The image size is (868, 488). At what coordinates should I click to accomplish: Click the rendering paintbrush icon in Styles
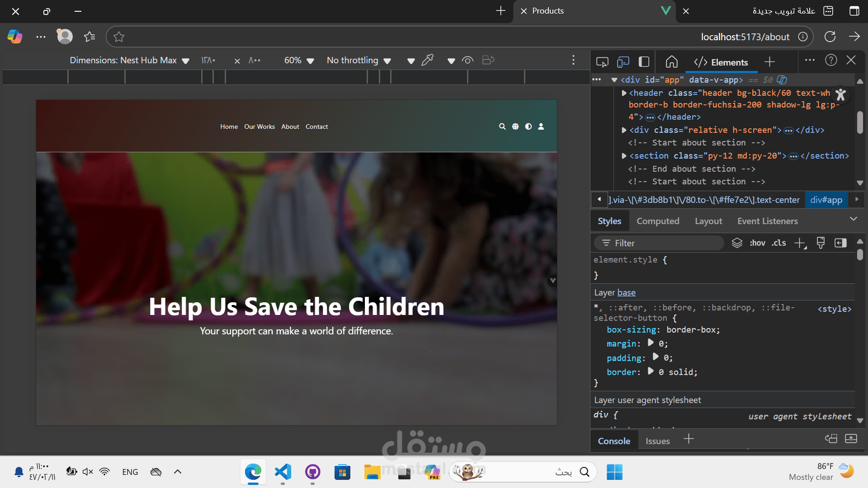(821, 243)
